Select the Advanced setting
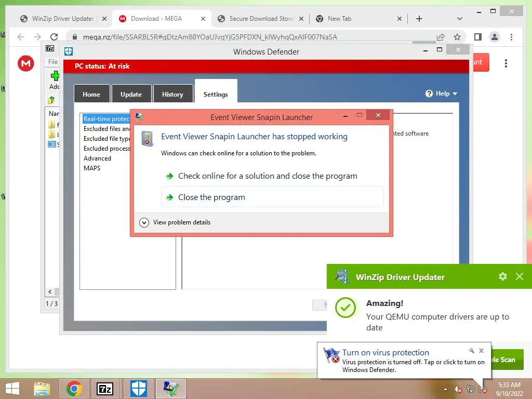Image resolution: width=532 pixels, height=399 pixels. tap(97, 158)
